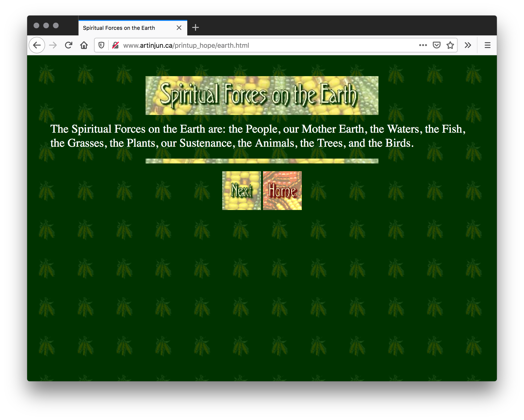
Task: Click the back arrow icon
Action: click(x=37, y=45)
